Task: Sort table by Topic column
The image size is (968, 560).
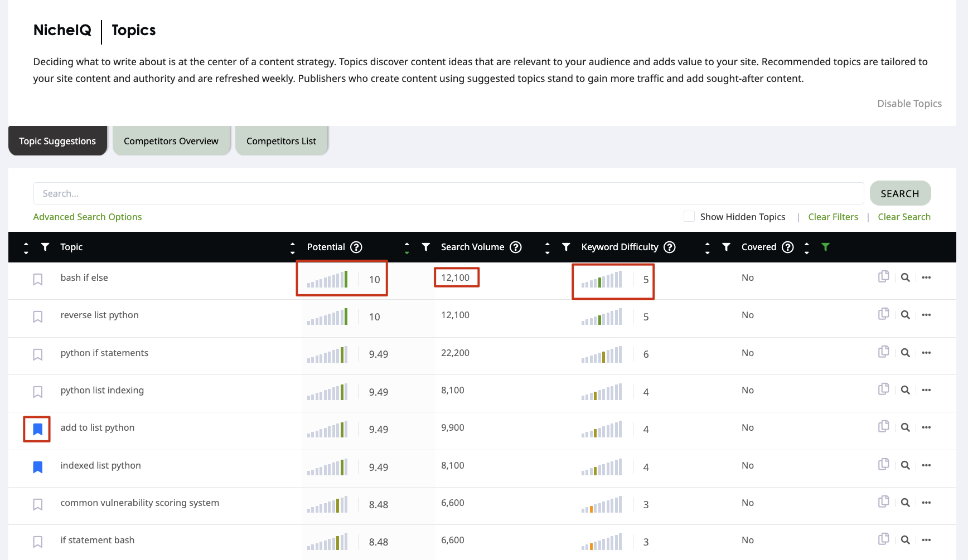Action: point(26,248)
